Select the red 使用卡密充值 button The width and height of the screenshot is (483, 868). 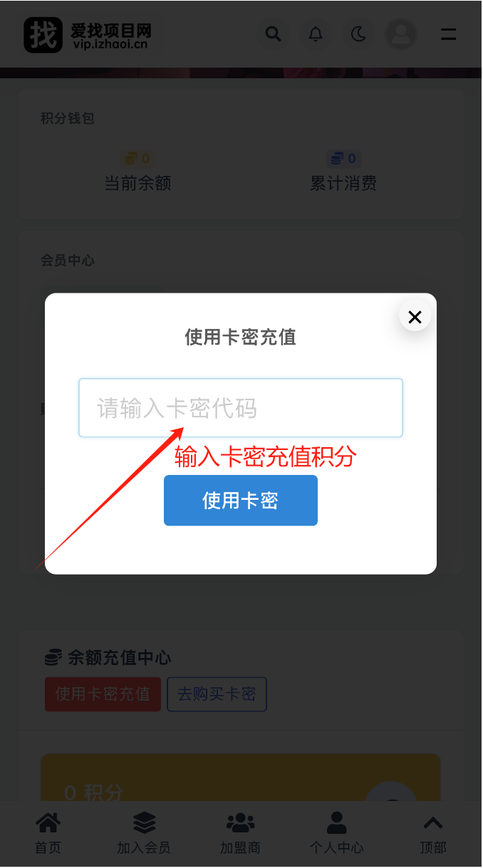click(x=103, y=694)
